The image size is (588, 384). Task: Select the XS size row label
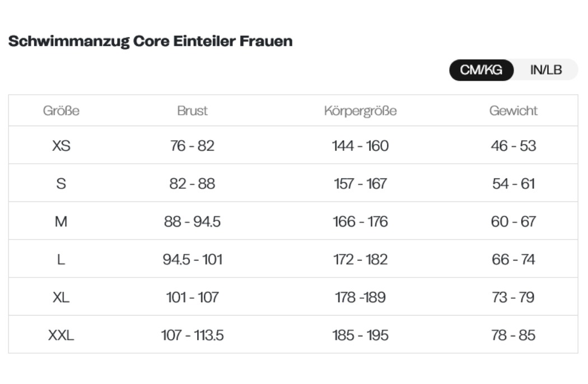pyautogui.click(x=61, y=146)
